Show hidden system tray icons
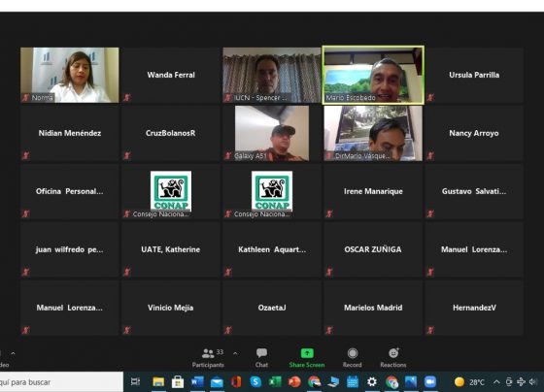The width and height of the screenshot is (544, 392). [496, 382]
